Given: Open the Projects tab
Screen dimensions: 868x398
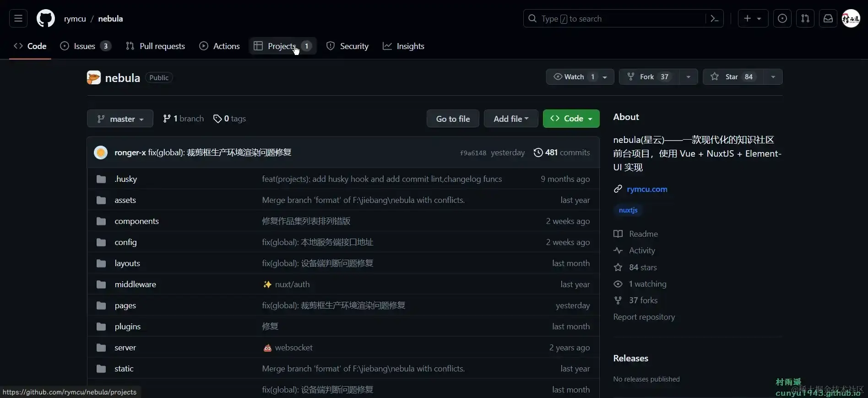Looking at the screenshot, I should click(x=283, y=46).
